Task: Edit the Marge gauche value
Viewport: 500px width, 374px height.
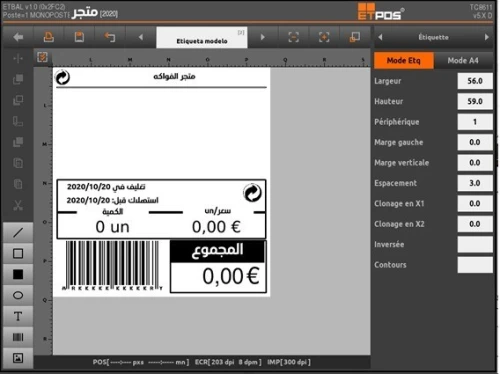Action: point(475,142)
